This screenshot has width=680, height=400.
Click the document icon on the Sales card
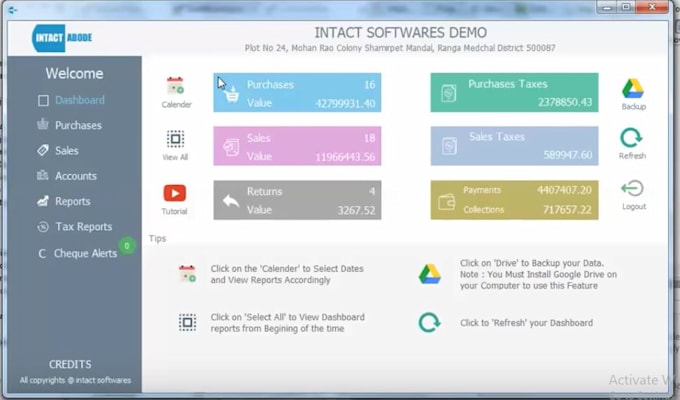231,147
